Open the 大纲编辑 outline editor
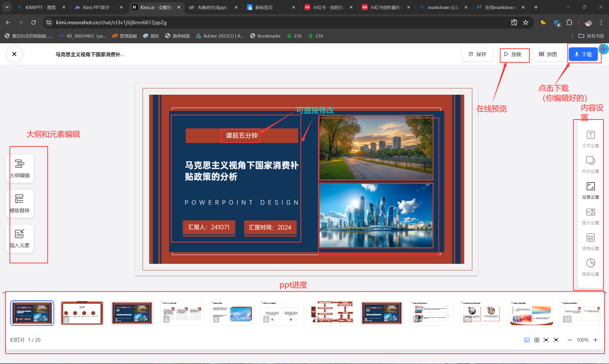609x364 pixels. 20,168
